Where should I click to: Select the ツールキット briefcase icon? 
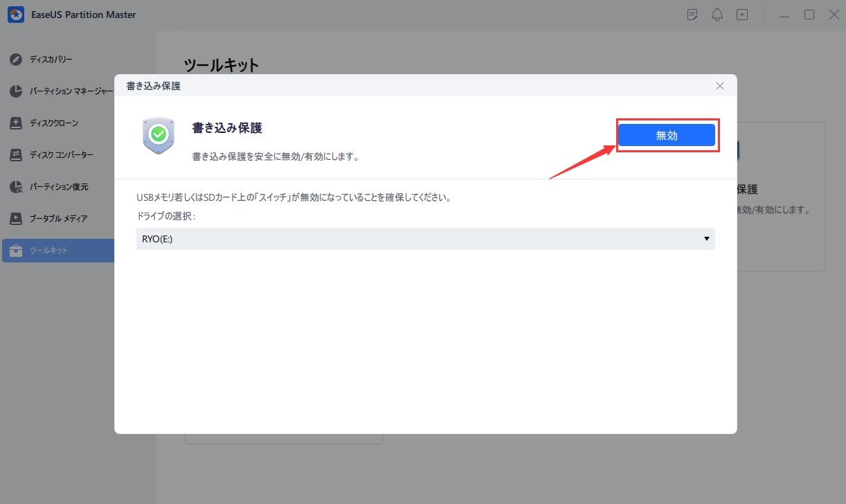16,251
